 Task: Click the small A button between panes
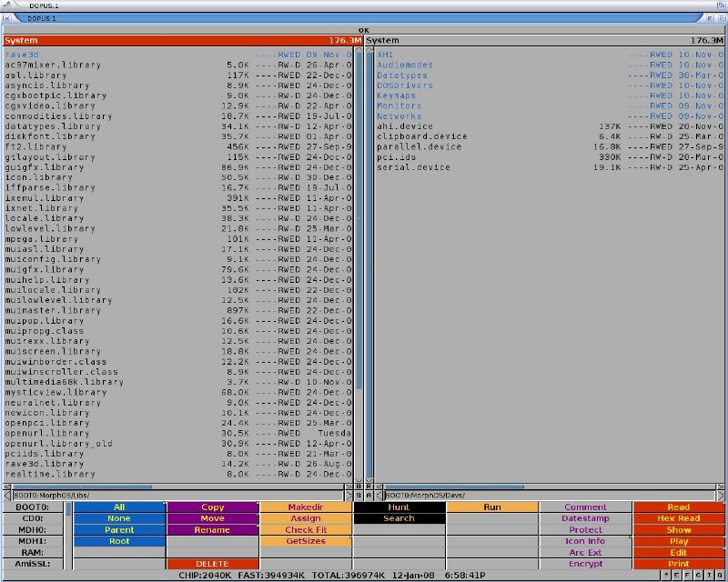click(369, 496)
